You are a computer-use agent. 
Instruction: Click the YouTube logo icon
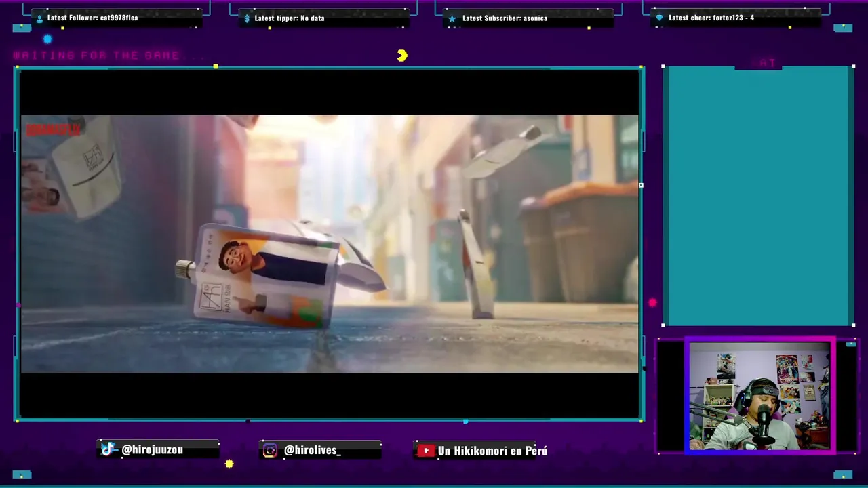pyautogui.click(x=426, y=450)
